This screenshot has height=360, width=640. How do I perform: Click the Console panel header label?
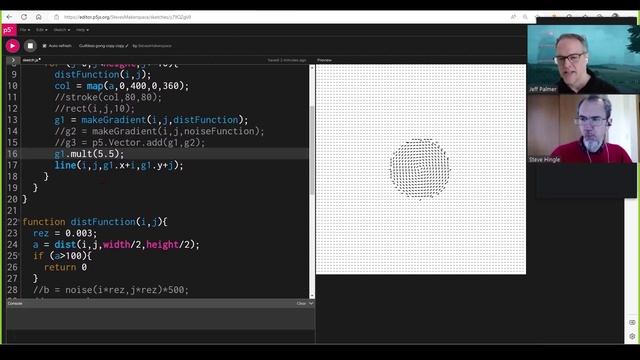coord(15,303)
